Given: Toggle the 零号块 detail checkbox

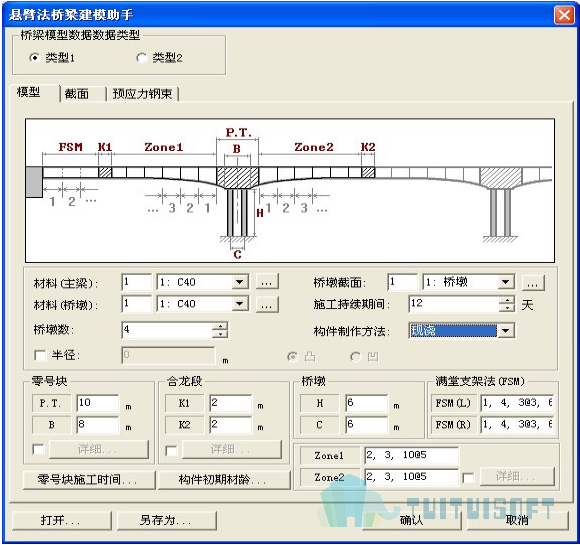Looking at the screenshot, I should [x=38, y=450].
